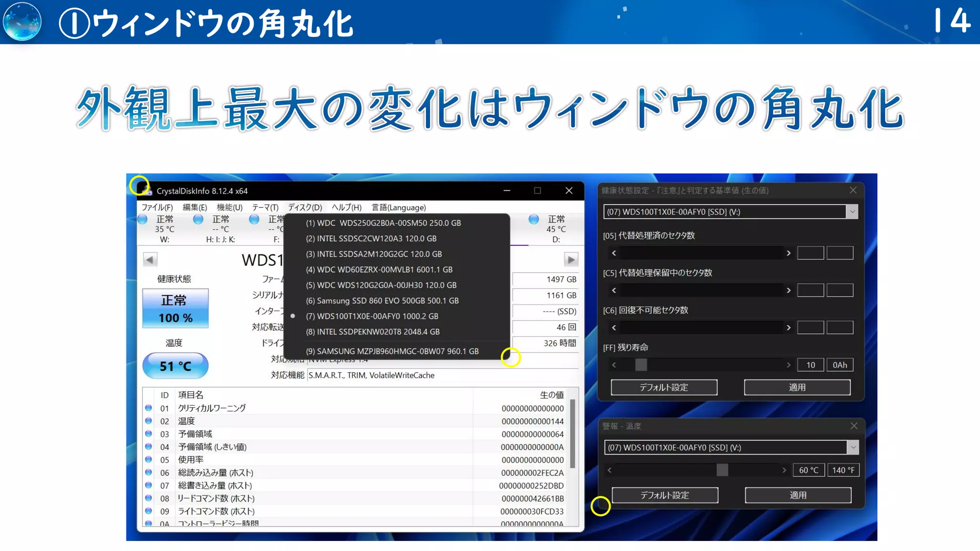Open the ディスク(D) menu
Screen dimensions: 980x551
pos(305,208)
